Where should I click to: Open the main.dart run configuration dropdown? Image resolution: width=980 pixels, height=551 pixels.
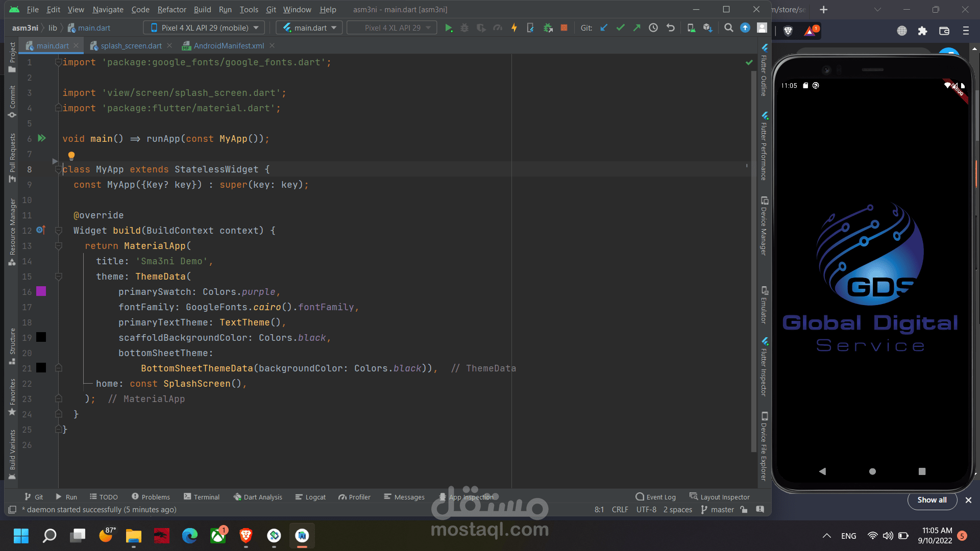pyautogui.click(x=310, y=28)
